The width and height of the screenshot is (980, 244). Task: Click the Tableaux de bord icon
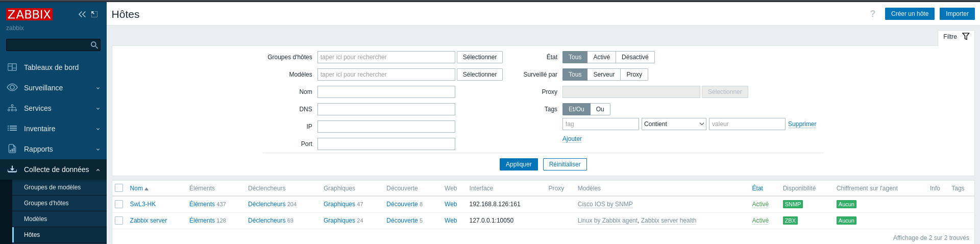click(12, 67)
